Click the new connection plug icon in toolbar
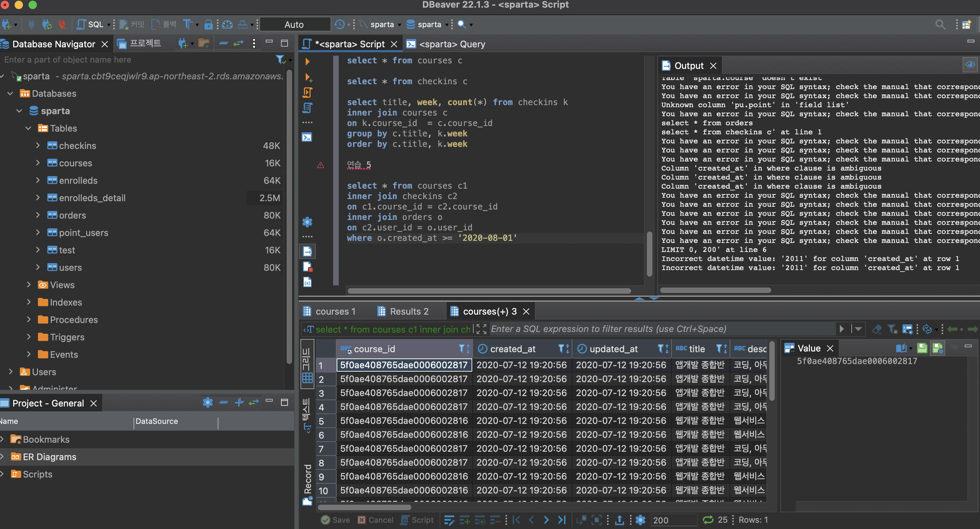 pos(7,25)
